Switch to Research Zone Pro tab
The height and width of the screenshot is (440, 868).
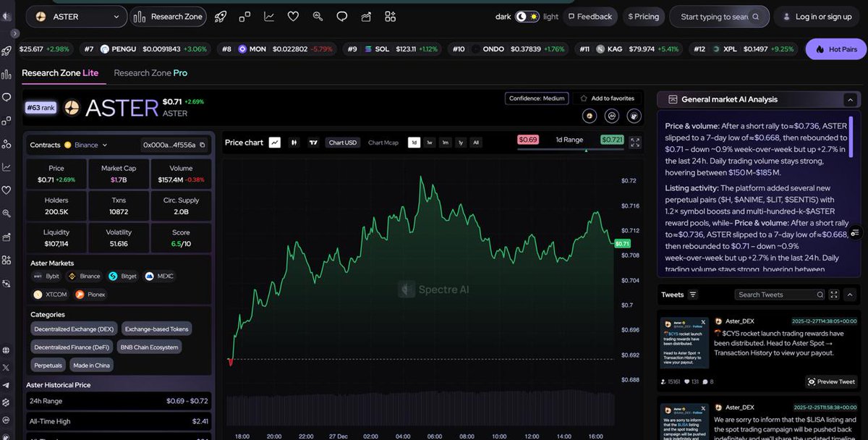click(x=150, y=73)
